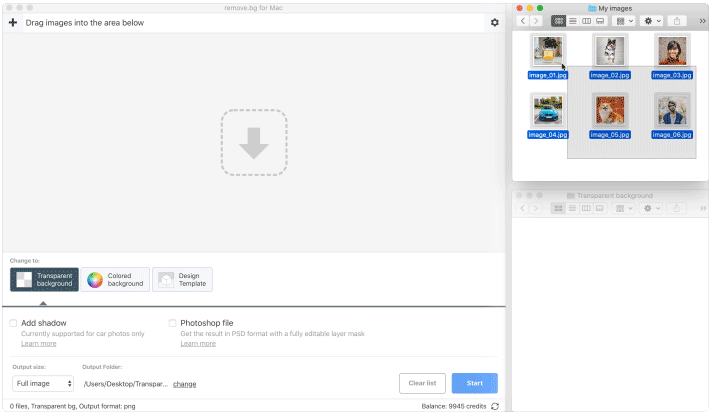Tick the Photoshop file checkbox
Viewport: 711px width, 415px height.
click(173, 323)
